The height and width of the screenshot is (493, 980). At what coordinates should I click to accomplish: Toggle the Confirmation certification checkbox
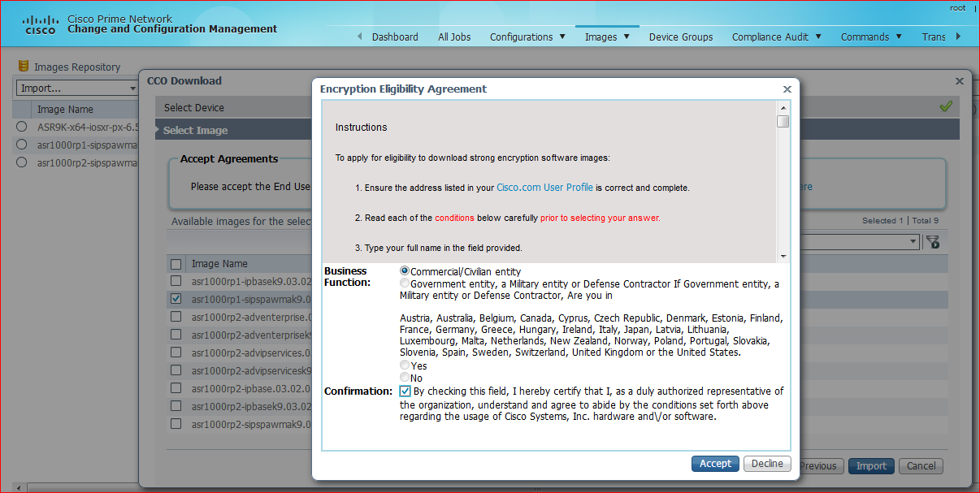click(405, 391)
